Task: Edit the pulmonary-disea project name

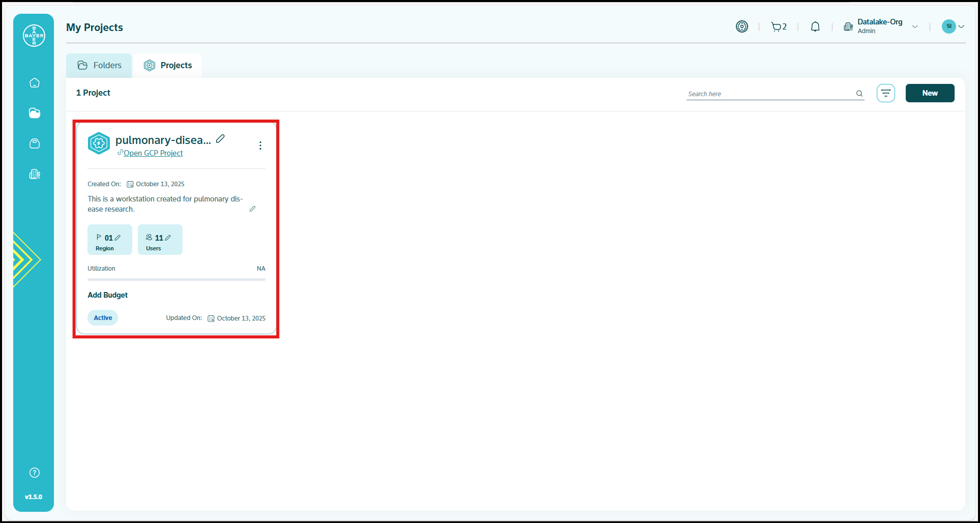Action: click(x=220, y=139)
